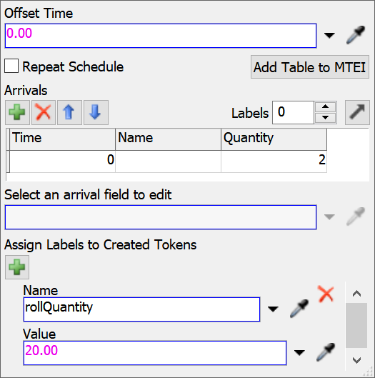Click the eyedropper next to the Name field
This screenshot has width=375, height=378.
click(299, 308)
